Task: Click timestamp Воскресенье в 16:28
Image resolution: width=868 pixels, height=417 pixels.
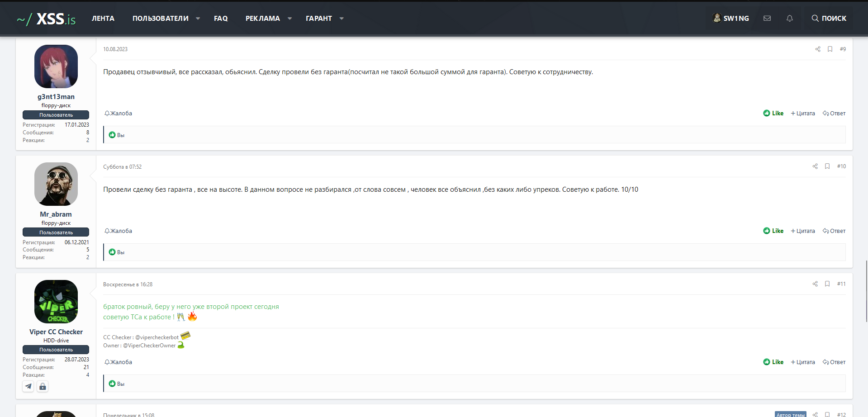Action: pyautogui.click(x=128, y=284)
